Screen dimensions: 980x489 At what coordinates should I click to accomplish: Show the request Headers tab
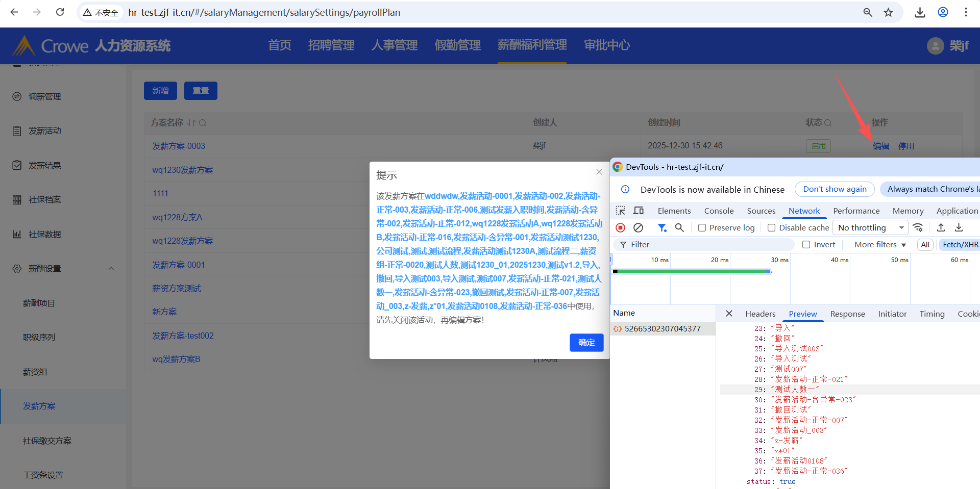click(760, 314)
